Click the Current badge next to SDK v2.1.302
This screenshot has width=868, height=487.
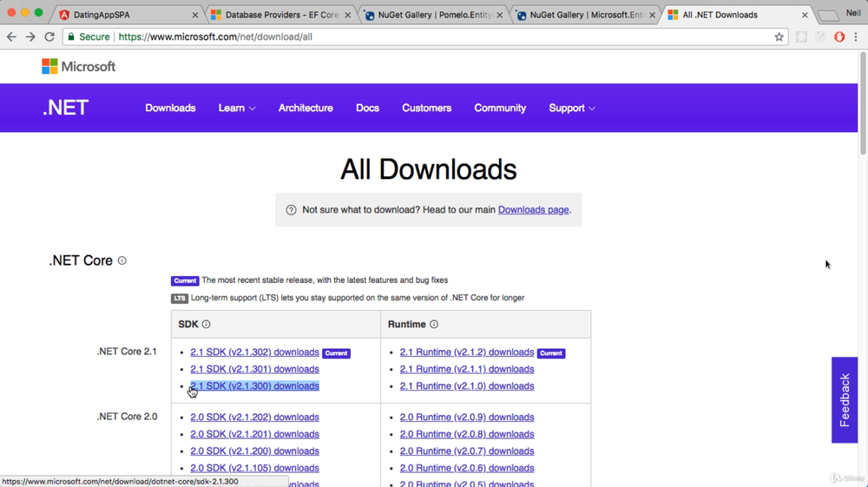336,353
